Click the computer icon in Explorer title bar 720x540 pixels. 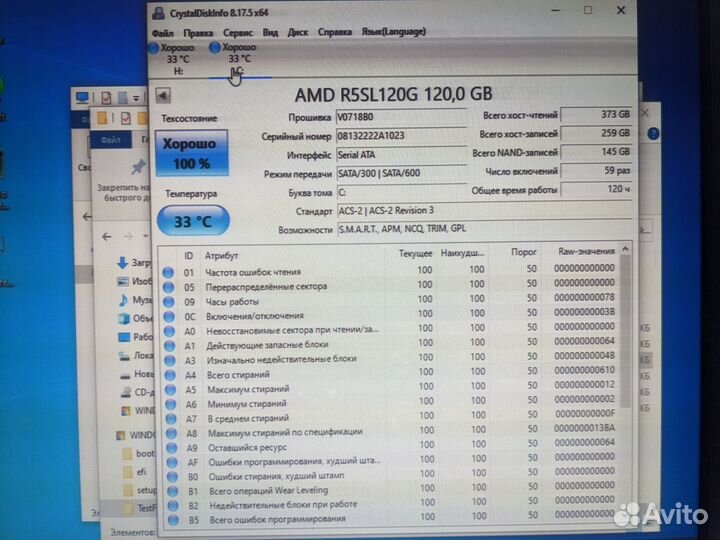tap(83, 97)
